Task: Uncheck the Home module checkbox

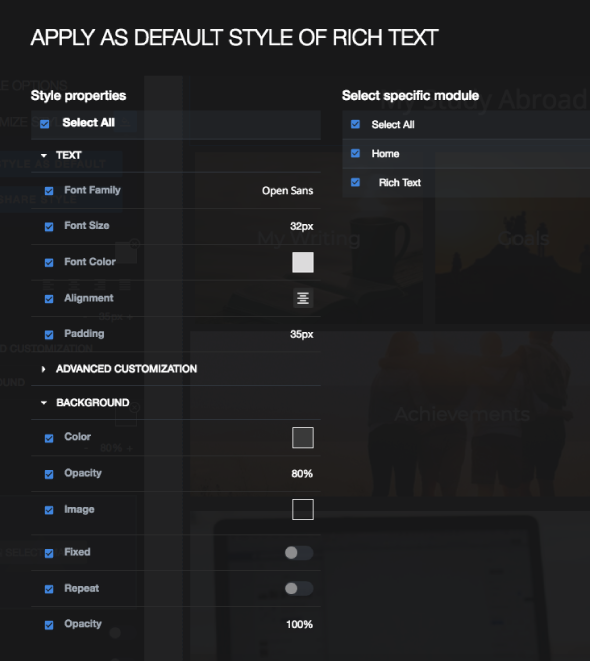Action: (x=356, y=153)
